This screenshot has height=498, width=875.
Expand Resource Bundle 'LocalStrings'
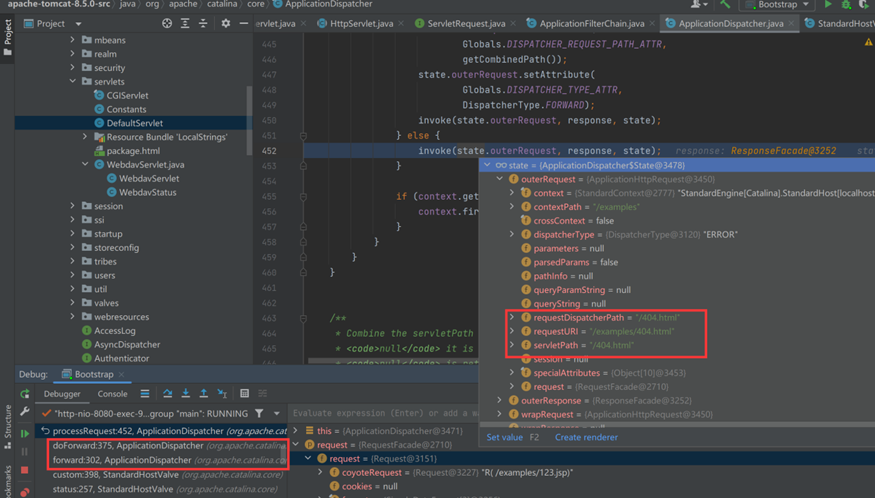85,137
